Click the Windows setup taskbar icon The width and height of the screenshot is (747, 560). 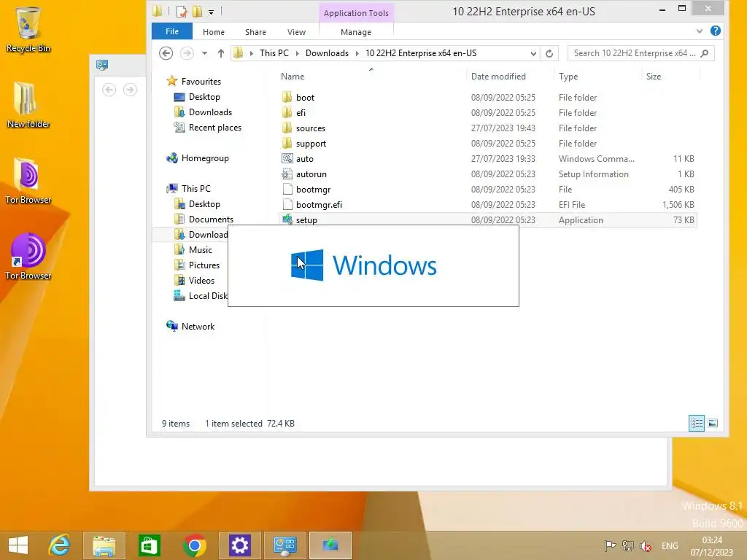click(330, 545)
